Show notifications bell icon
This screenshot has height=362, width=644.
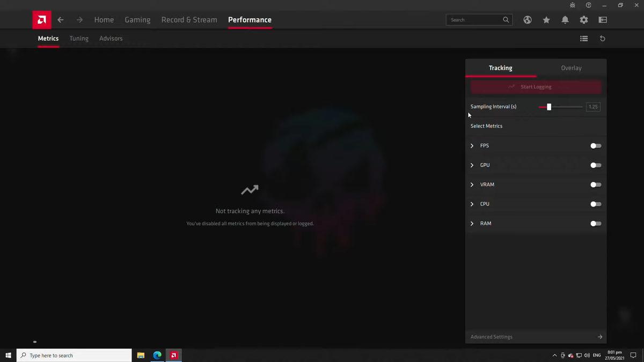pyautogui.click(x=565, y=20)
